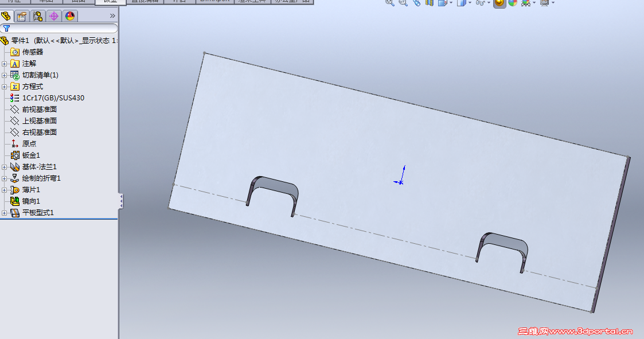This screenshot has width=644, height=339.
Task: Expand the 注解 node
Action: [x=4, y=64]
